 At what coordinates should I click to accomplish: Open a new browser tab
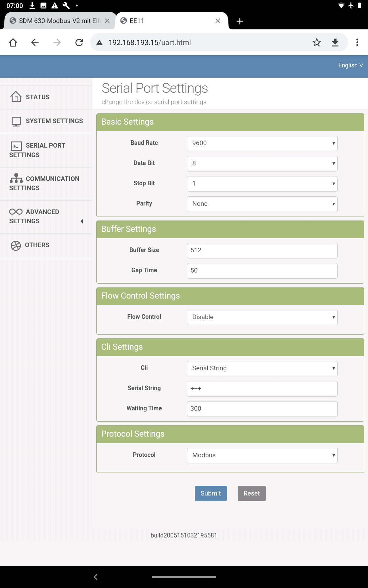[x=240, y=21]
